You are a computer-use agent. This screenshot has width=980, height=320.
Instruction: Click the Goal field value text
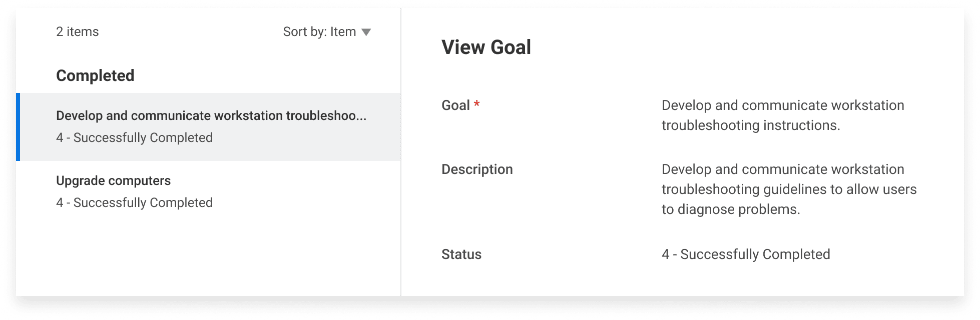782,115
